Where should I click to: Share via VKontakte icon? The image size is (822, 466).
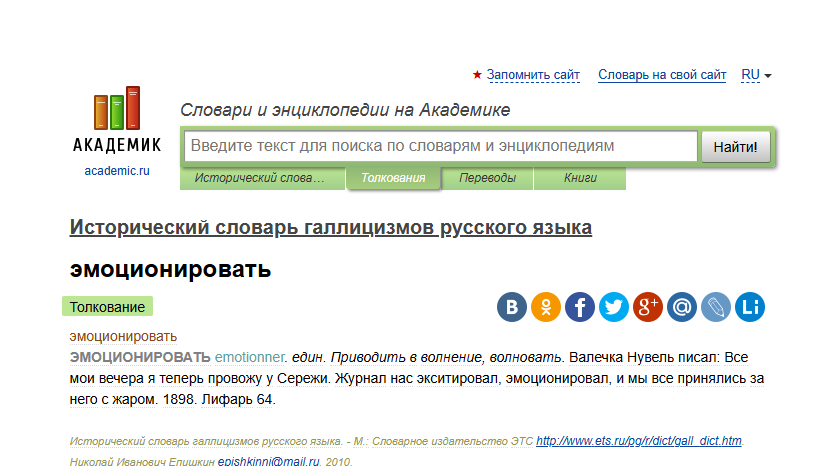pos(512,307)
